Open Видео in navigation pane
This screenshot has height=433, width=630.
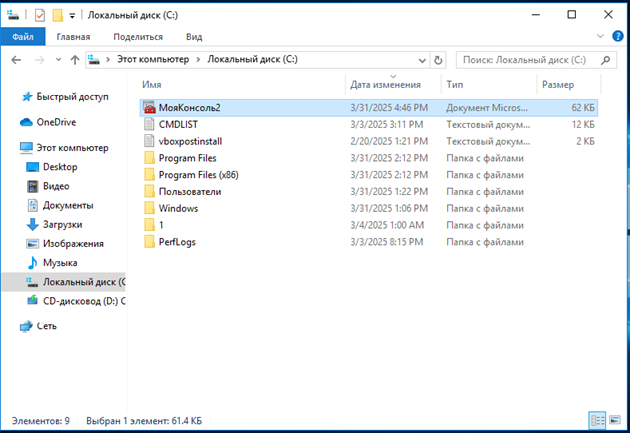pyautogui.click(x=56, y=186)
